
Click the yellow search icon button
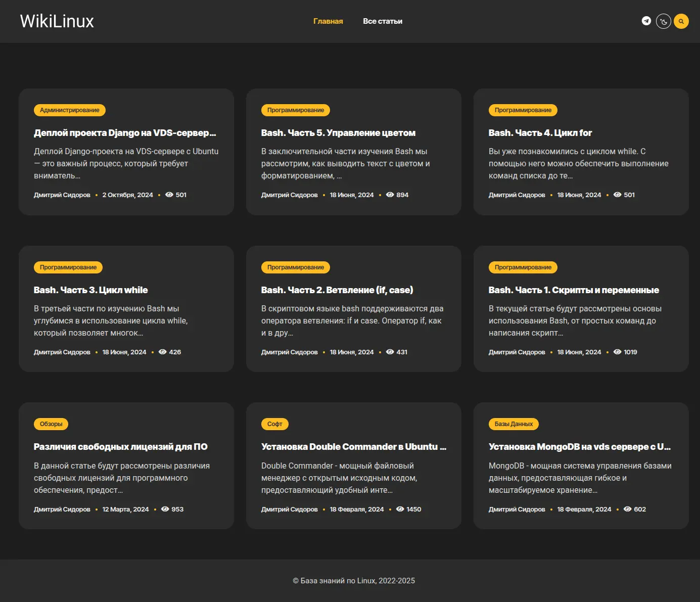[681, 21]
